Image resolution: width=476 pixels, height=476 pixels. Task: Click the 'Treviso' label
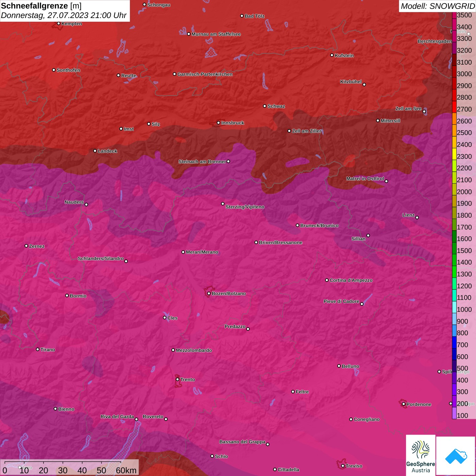point(354,466)
